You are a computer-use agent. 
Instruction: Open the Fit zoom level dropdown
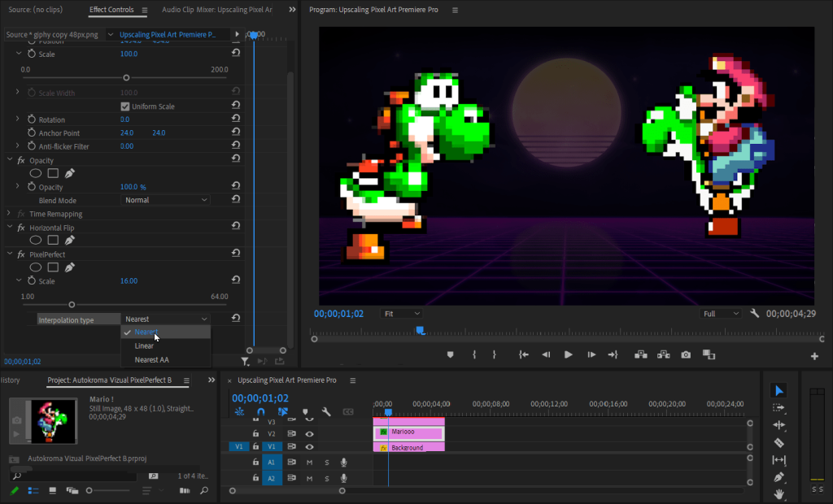tap(402, 313)
